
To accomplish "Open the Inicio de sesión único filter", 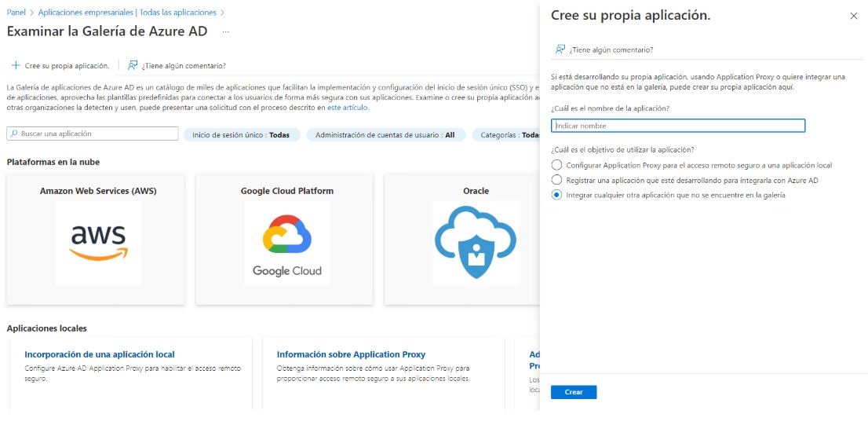I will [242, 134].
